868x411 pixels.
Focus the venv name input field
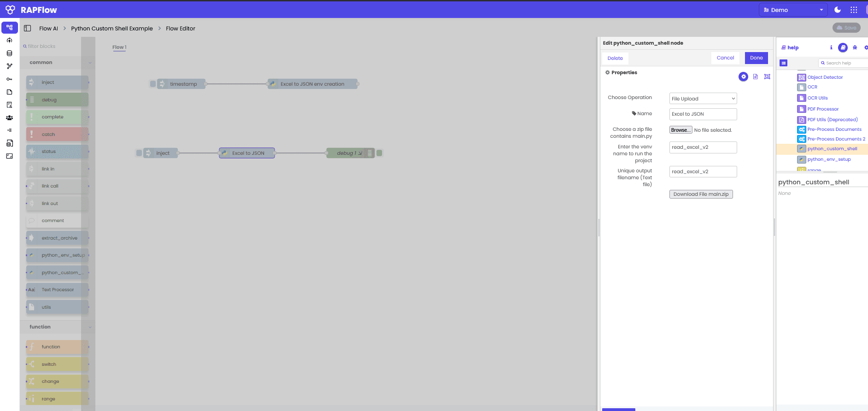tap(703, 147)
